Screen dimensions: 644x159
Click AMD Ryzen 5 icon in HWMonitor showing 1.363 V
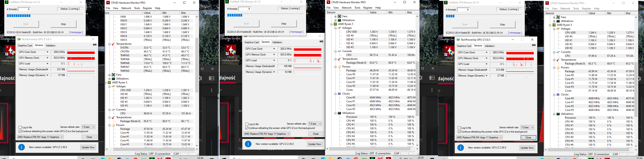(x=335, y=24)
